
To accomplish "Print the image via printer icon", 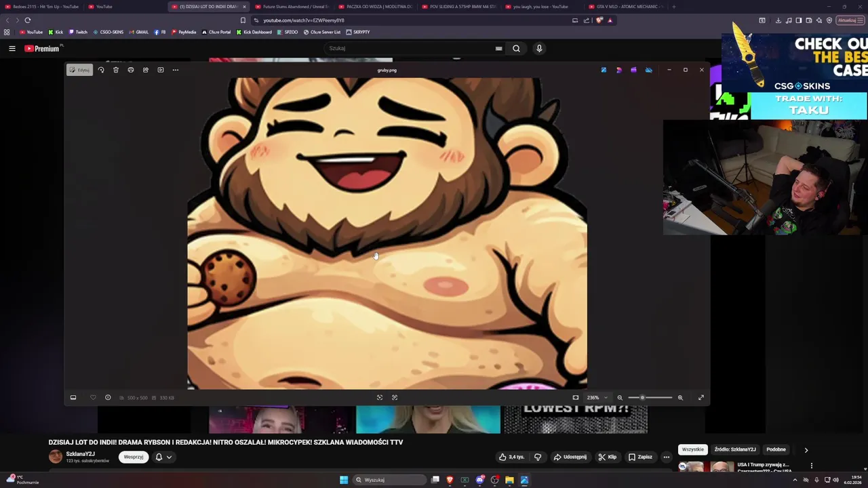I will 131,70.
